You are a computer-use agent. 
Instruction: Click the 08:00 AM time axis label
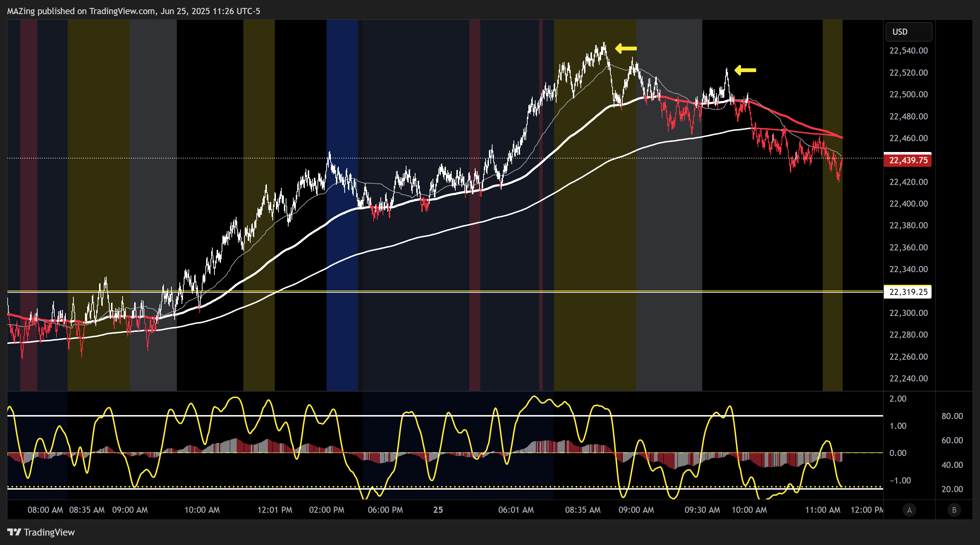click(45, 510)
